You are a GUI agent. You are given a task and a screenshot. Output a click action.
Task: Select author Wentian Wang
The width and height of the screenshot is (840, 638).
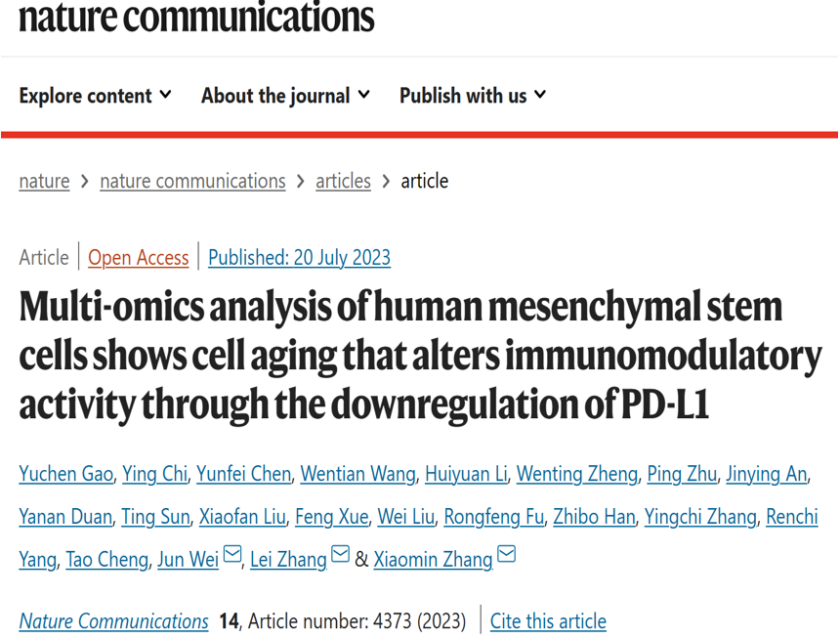click(357, 474)
